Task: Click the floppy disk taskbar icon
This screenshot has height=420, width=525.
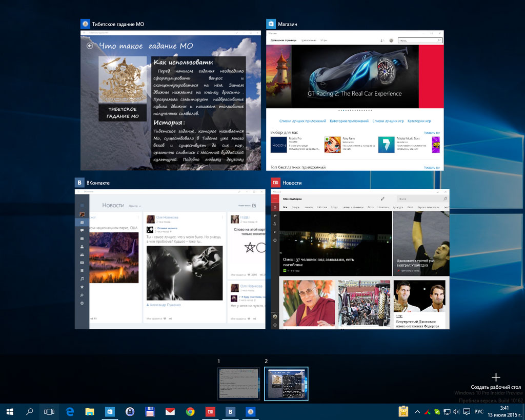Action: coord(150,412)
